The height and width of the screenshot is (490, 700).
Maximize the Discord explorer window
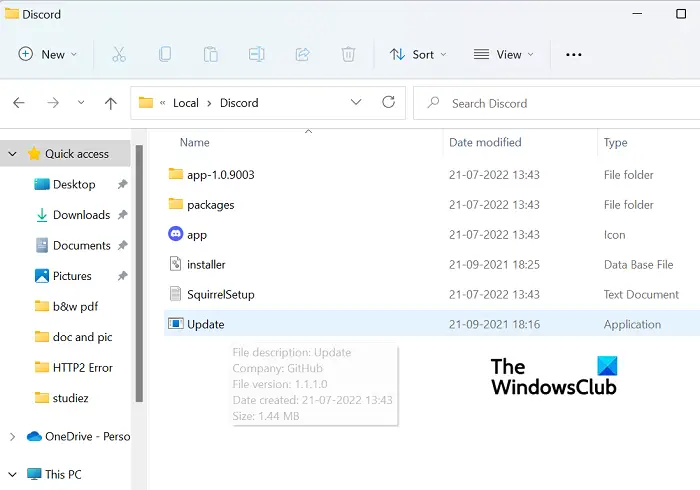tap(681, 14)
